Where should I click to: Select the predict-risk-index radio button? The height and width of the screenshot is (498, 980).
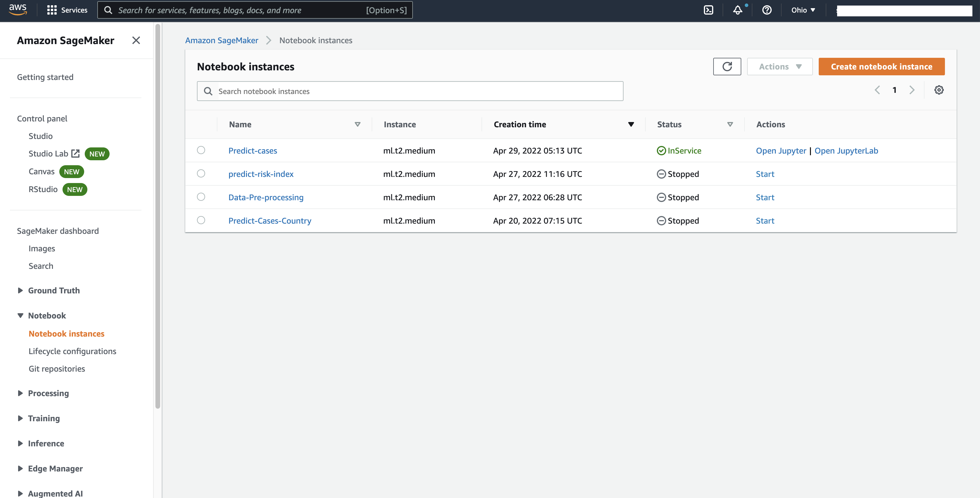point(201,174)
